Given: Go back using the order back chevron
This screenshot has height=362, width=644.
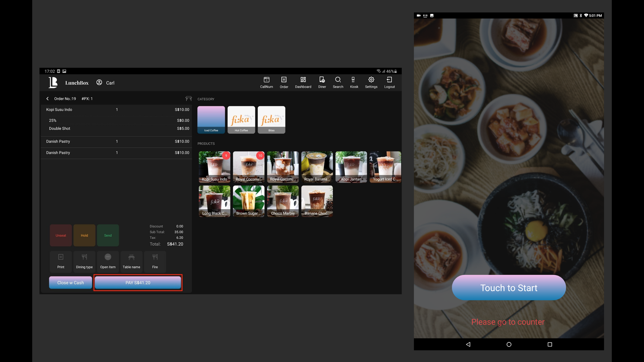Looking at the screenshot, I should (48, 99).
